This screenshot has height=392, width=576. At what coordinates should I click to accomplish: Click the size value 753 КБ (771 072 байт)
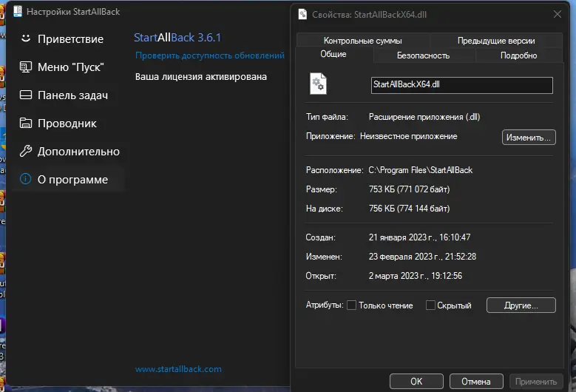[409, 189]
